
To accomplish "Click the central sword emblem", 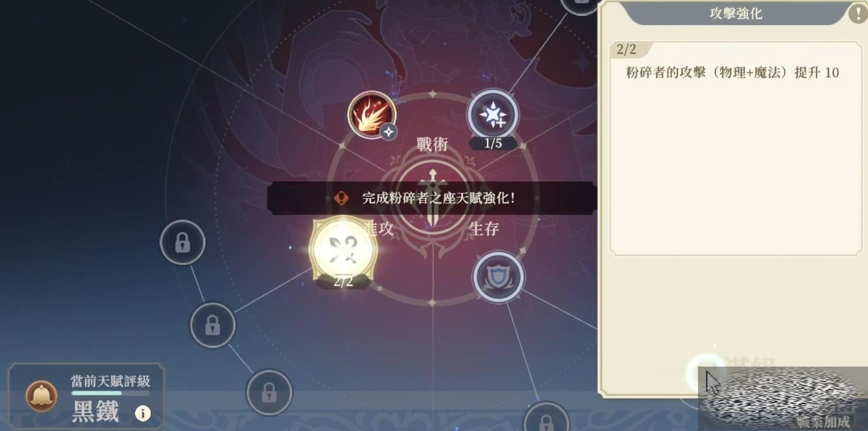I will click(x=432, y=198).
